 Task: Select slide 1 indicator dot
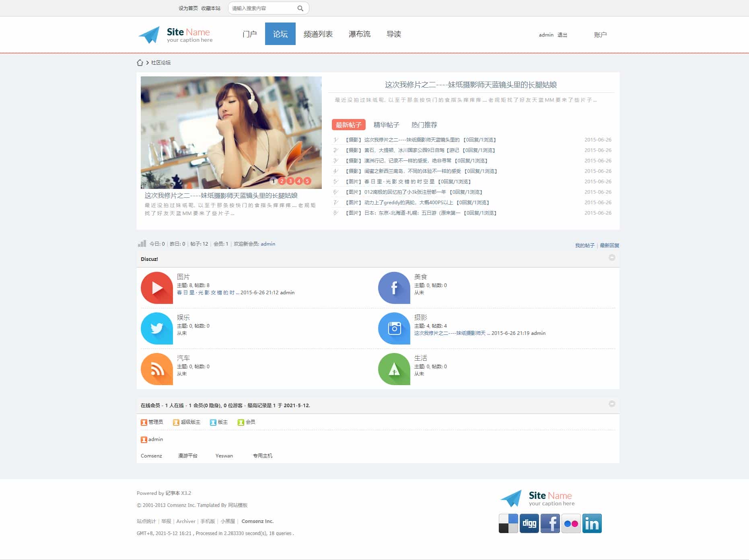pyautogui.click(x=274, y=181)
